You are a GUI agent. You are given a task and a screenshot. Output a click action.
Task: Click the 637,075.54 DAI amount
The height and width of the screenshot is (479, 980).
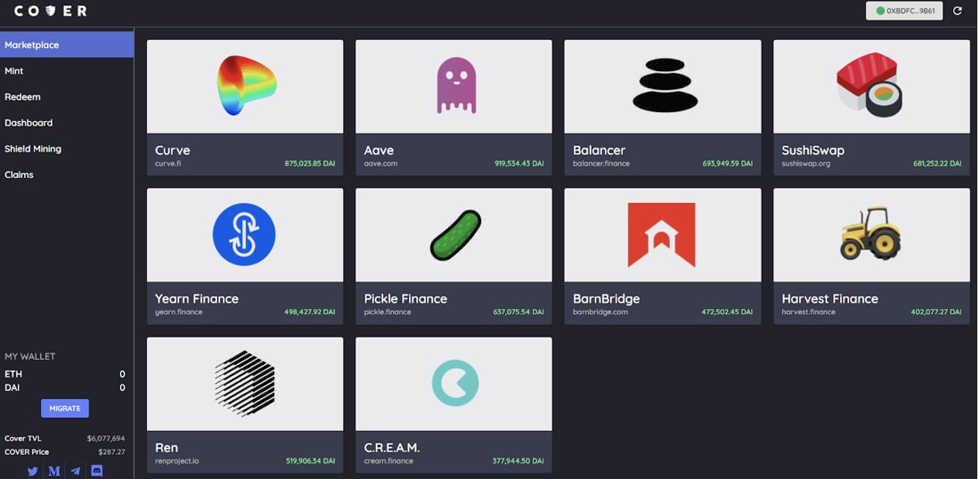[519, 313]
